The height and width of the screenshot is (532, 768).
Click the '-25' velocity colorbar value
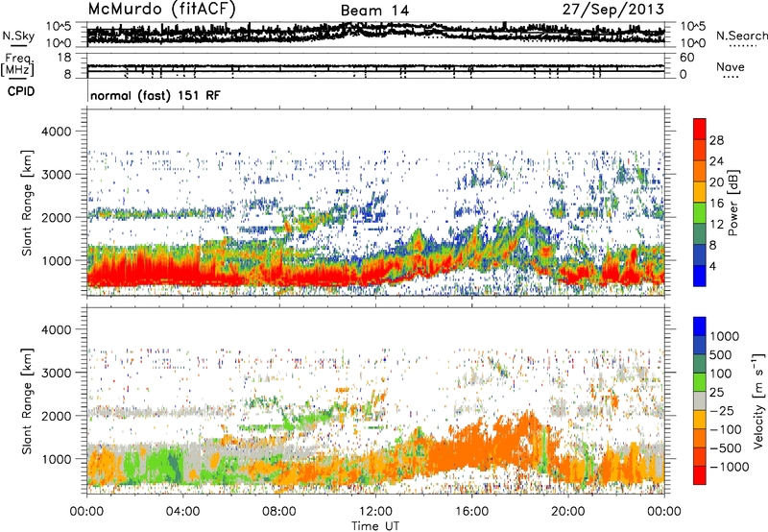(722, 410)
